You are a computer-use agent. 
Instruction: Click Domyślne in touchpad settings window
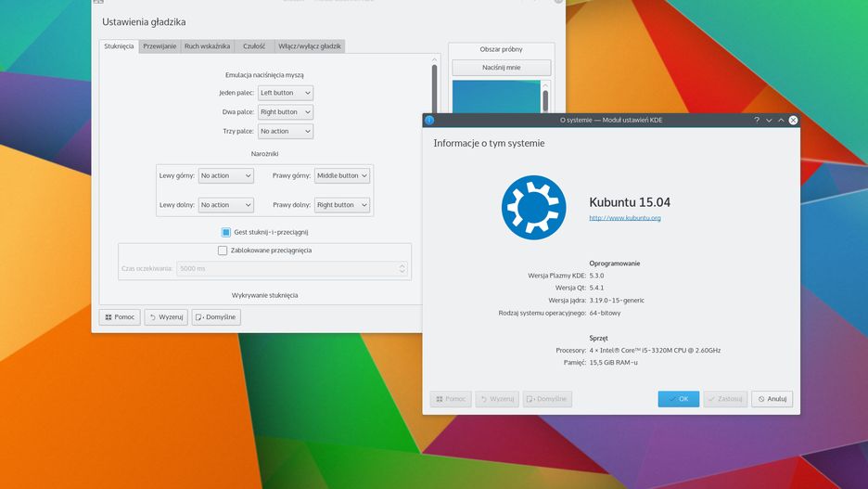tap(216, 317)
